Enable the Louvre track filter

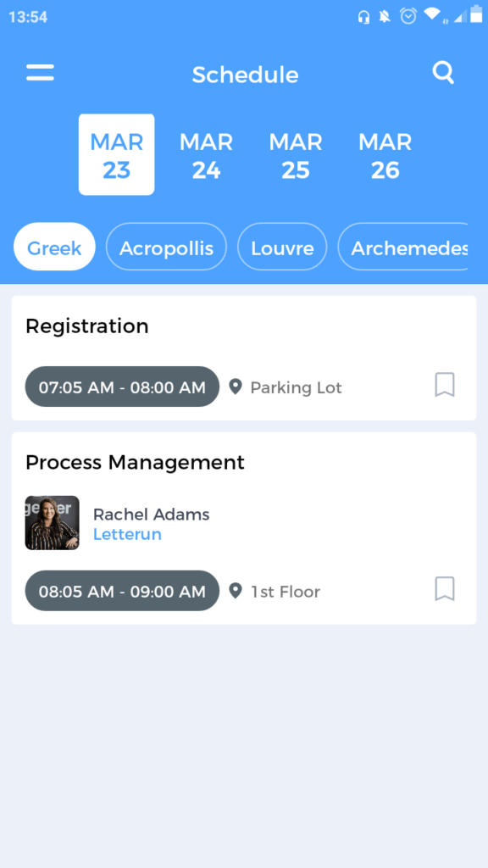tap(281, 247)
